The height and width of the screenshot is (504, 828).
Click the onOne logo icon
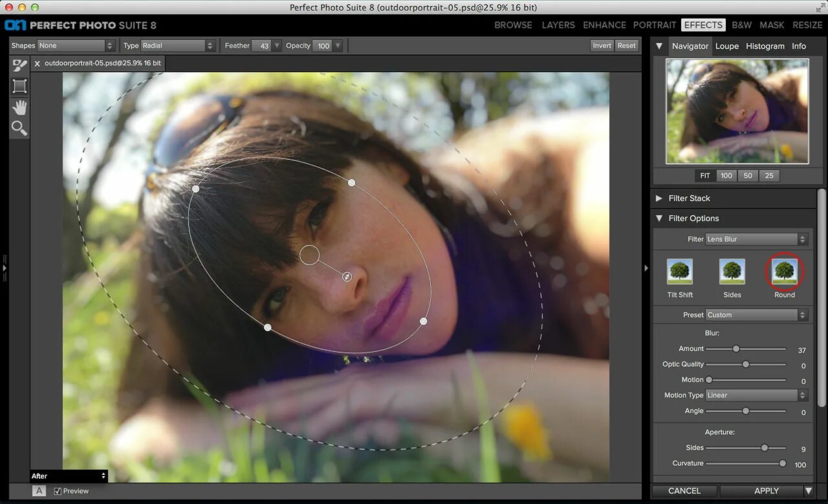14,25
